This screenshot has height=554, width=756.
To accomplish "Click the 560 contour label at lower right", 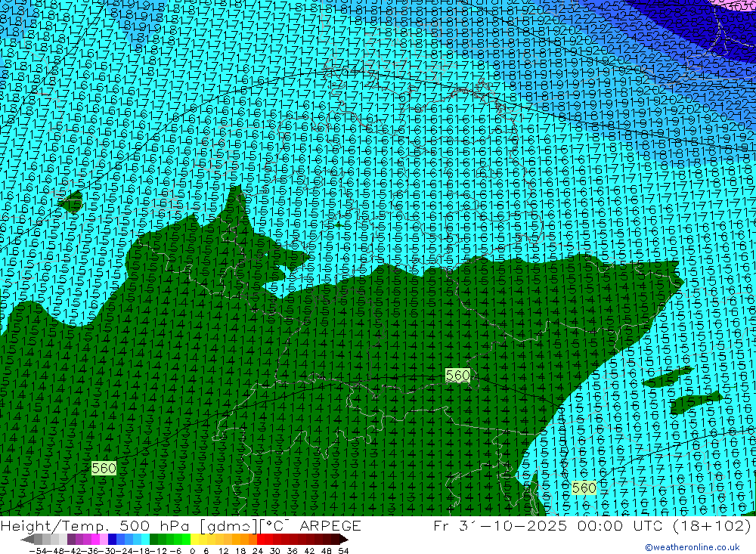I will [x=584, y=488].
